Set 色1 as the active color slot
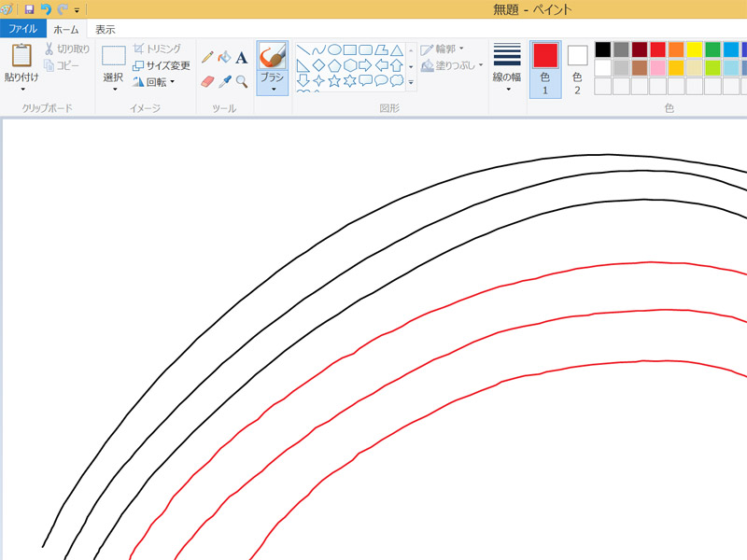This screenshot has height=560, width=747. (545, 68)
